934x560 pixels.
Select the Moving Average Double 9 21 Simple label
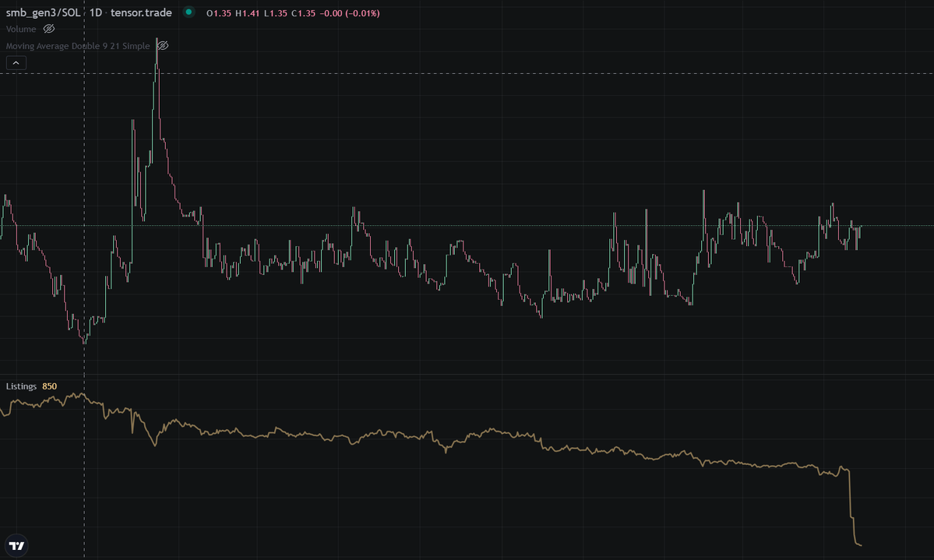[x=78, y=46]
